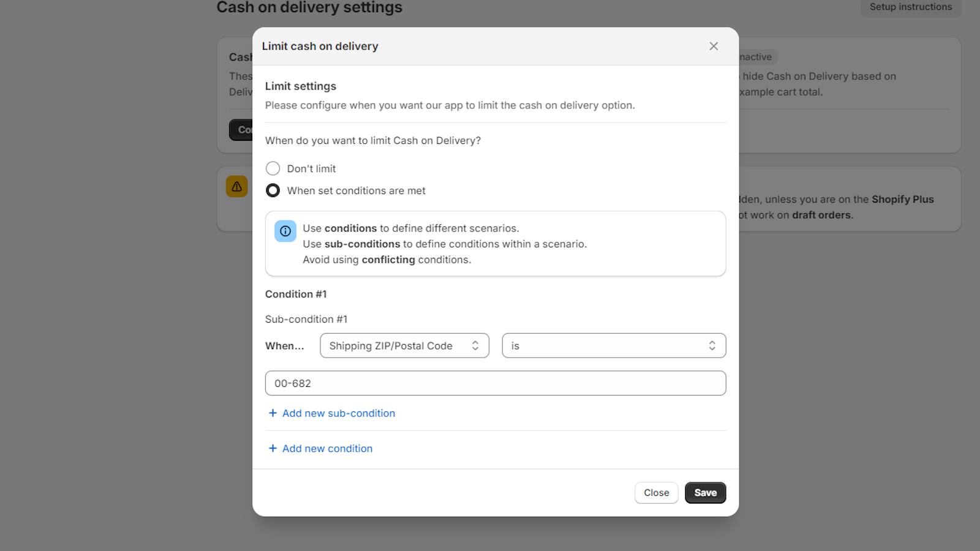Click the Cash on delivery settings heading
The image size is (980, 551).
309,8
